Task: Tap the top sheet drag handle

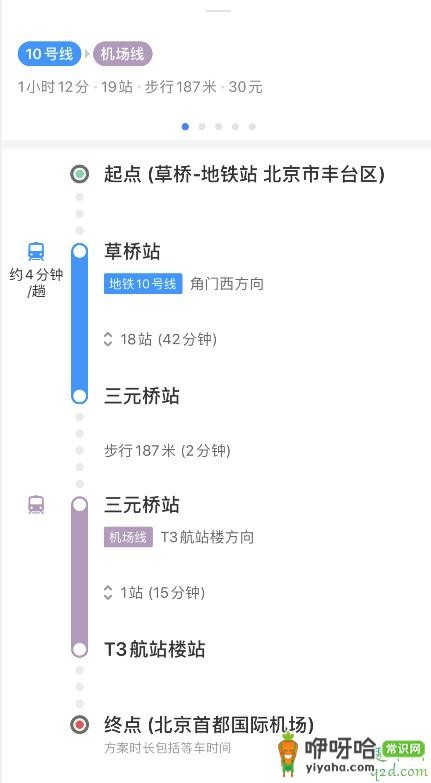Action: [219, 10]
